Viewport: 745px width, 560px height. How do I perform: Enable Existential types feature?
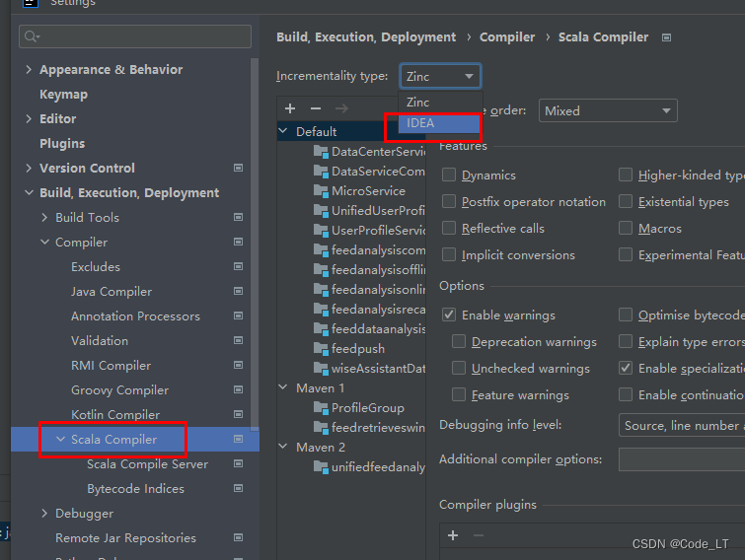[626, 202]
